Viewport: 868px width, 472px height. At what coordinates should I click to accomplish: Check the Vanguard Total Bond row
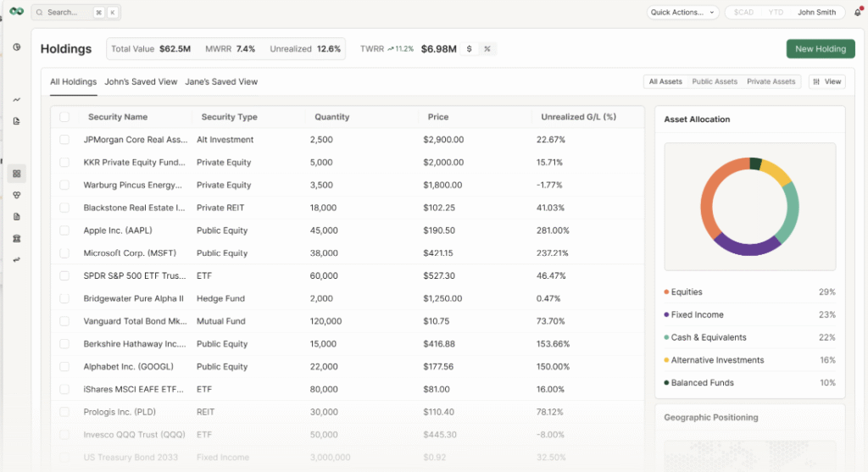coord(64,321)
